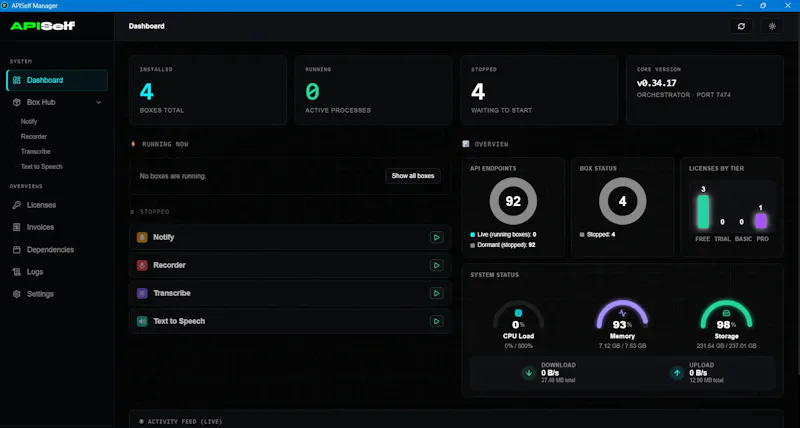Collapse the Box Hub chevron

[98, 103]
